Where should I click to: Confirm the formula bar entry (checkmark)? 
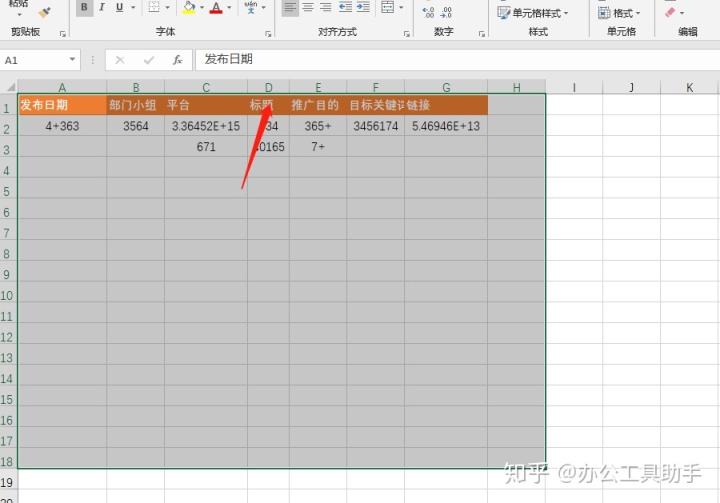pyautogui.click(x=149, y=60)
